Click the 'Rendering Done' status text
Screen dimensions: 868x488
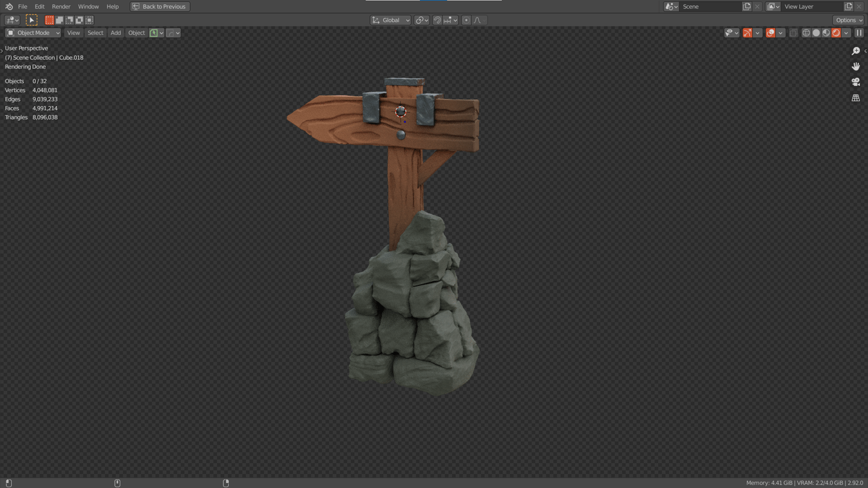coord(25,67)
